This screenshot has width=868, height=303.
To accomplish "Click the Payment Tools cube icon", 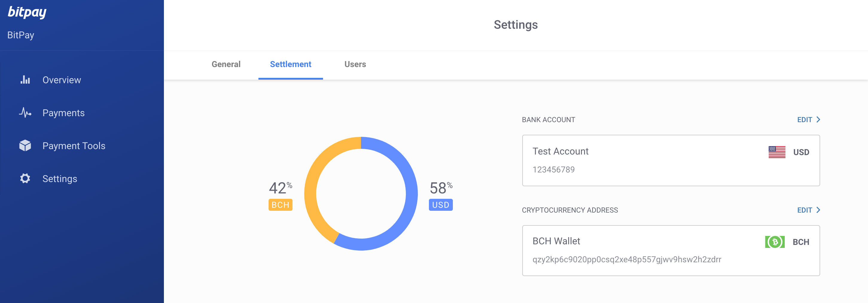I will click(25, 146).
